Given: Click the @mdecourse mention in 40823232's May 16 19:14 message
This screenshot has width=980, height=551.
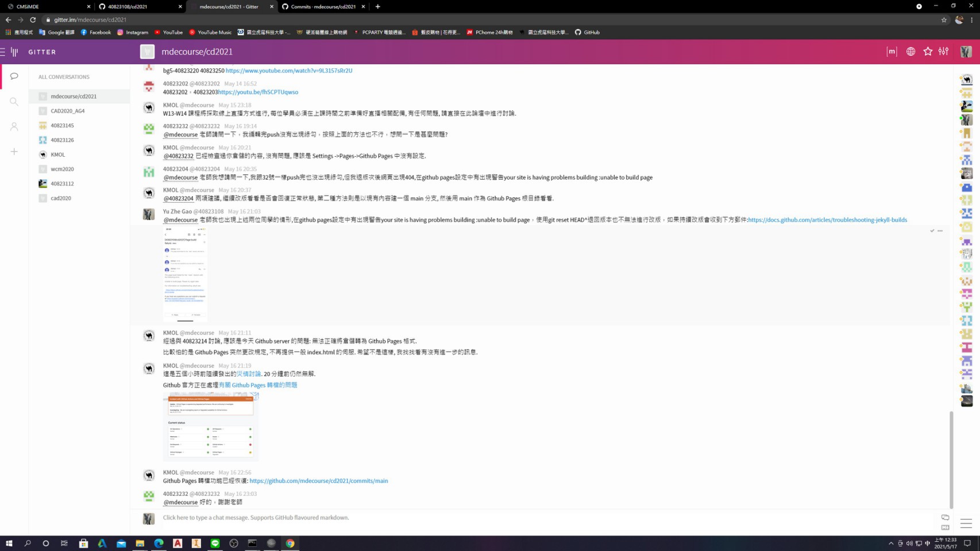Looking at the screenshot, I should 180,134.
